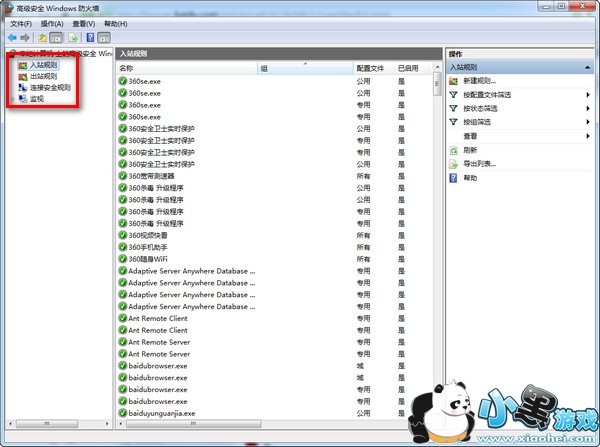600x447 pixels.
Task: Open the 帮助(H) menu
Action: (116, 24)
